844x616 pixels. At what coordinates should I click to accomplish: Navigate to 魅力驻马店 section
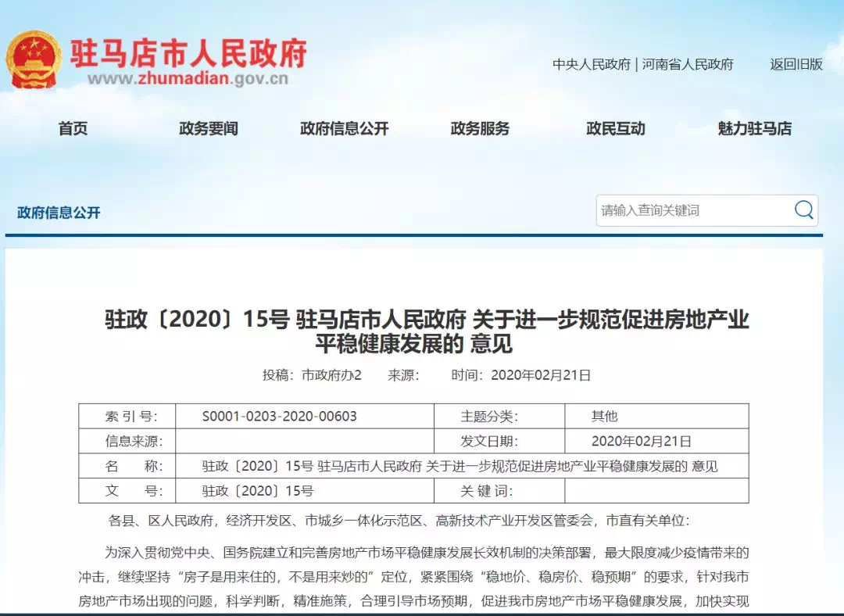(x=754, y=129)
